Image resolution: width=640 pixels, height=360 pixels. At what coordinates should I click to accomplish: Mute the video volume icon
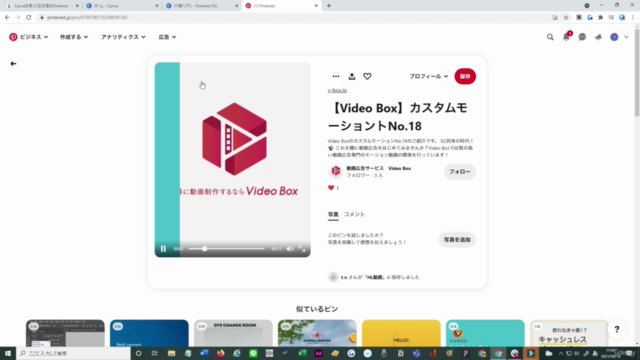coord(290,249)
